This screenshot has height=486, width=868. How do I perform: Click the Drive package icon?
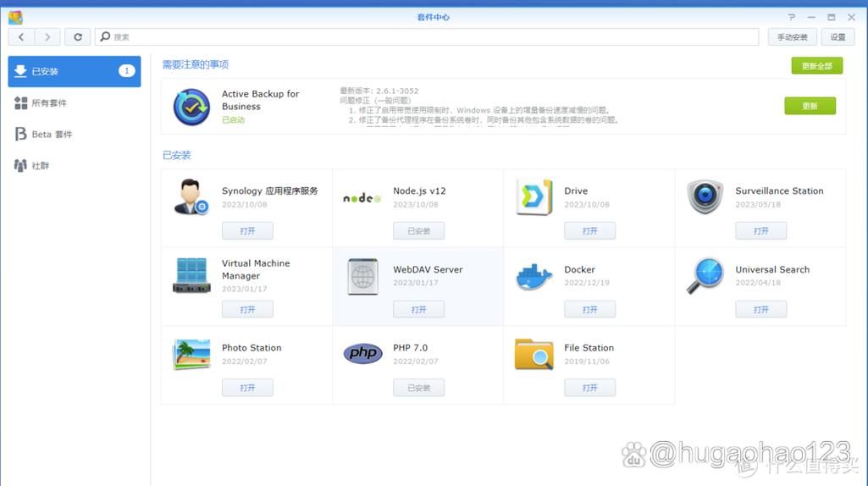[x=534, y=197]
